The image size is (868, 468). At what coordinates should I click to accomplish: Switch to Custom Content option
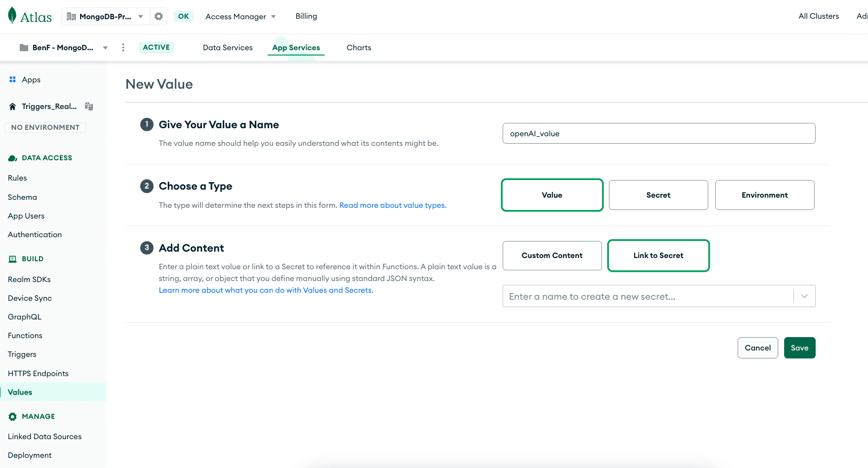point(552,255)
